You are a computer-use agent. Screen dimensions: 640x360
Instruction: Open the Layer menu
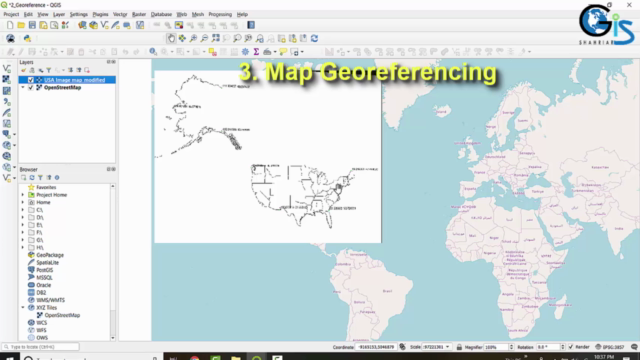(59, 14)
